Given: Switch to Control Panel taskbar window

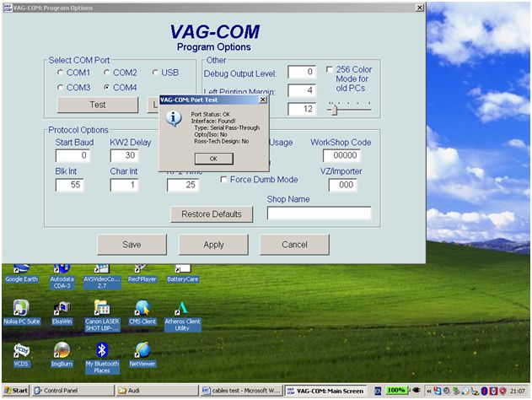Looking at the screenshot, I should coord(73,391).
